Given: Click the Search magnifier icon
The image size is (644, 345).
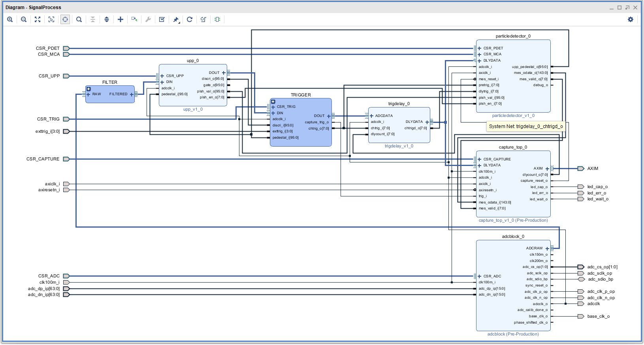Looking at the screenshot, I should 79,19.
